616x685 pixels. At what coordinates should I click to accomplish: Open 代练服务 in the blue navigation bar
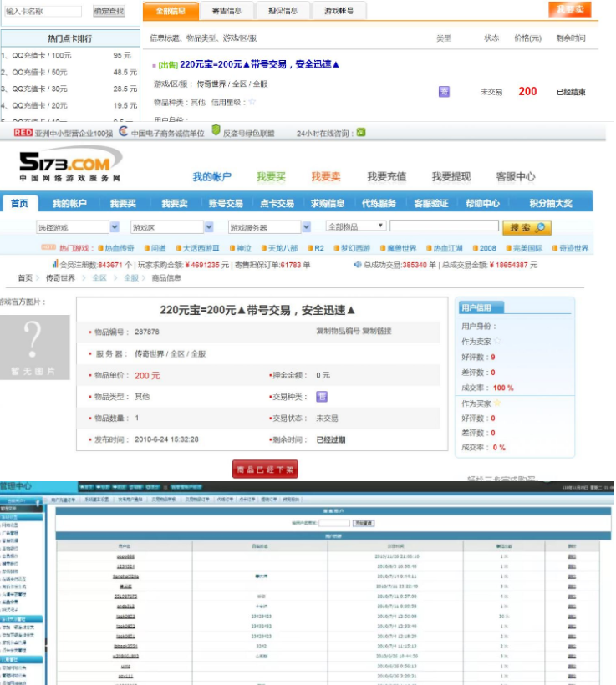point(379,203)
